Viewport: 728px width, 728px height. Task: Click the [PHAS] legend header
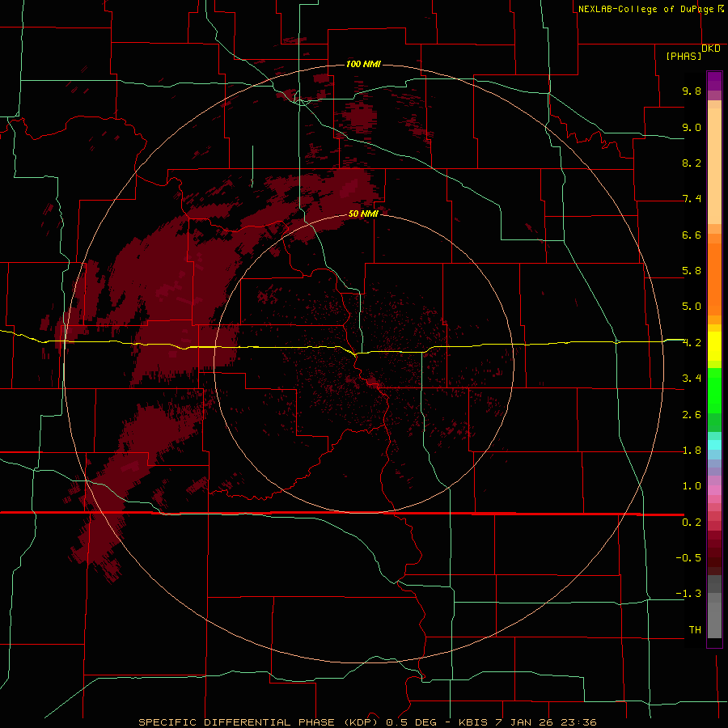684,56
